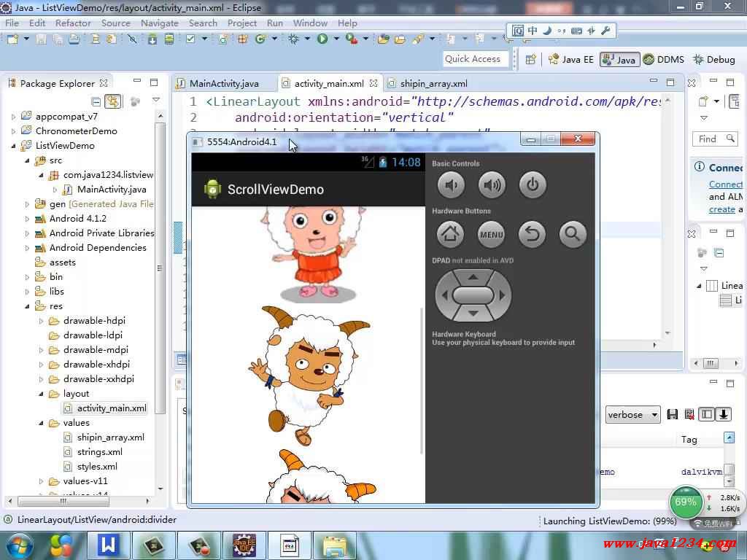
Task: Tap the emulator MENU hardware button
Action: coord(491,234)
